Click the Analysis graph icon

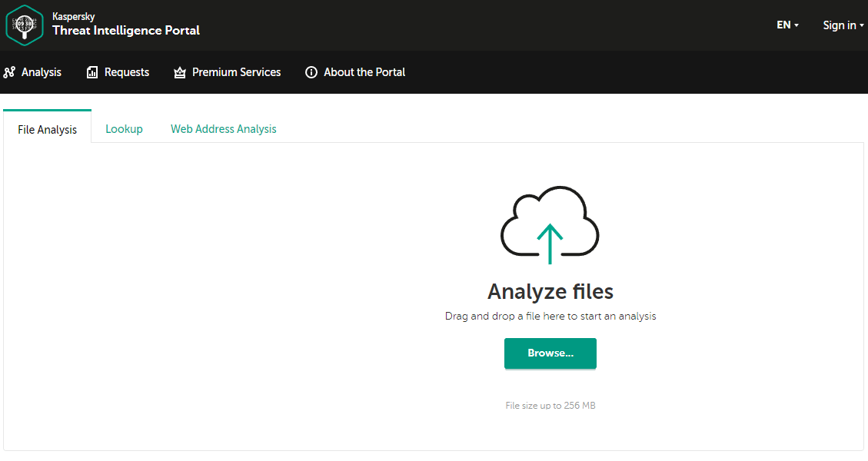(9, 72)
